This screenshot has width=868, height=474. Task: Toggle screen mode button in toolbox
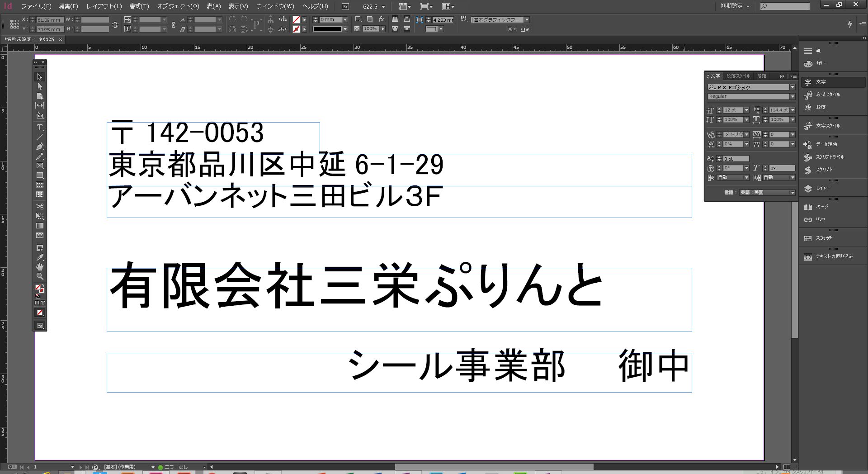[40, 326]
